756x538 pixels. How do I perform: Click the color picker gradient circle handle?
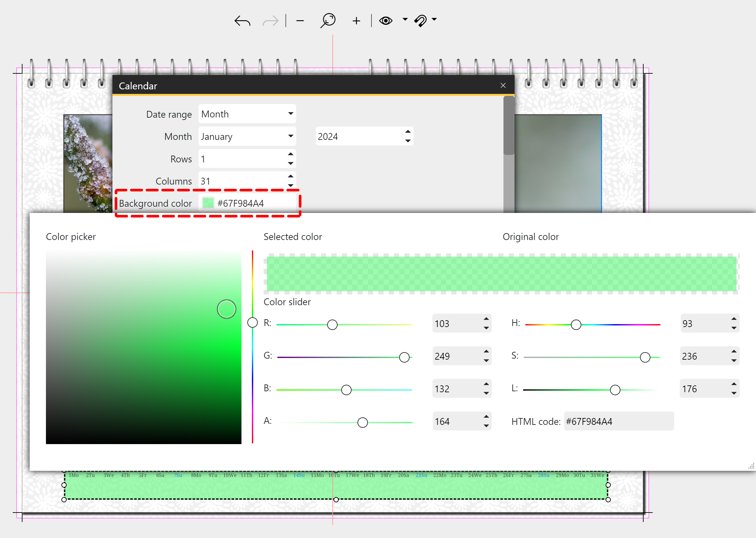pyautogui.click(x=226, y=309)
